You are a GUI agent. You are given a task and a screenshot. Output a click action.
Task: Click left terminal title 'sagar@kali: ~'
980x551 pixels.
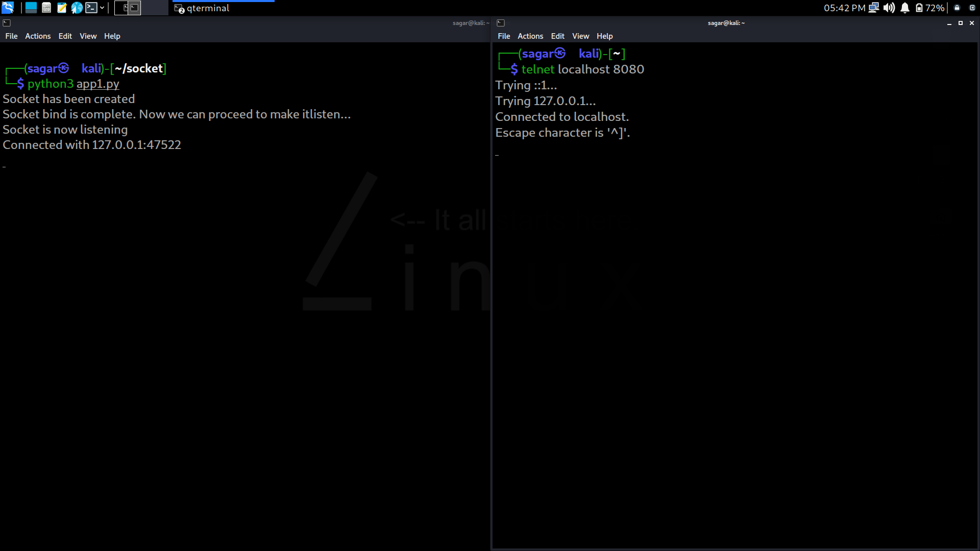(x=471, y=23)
